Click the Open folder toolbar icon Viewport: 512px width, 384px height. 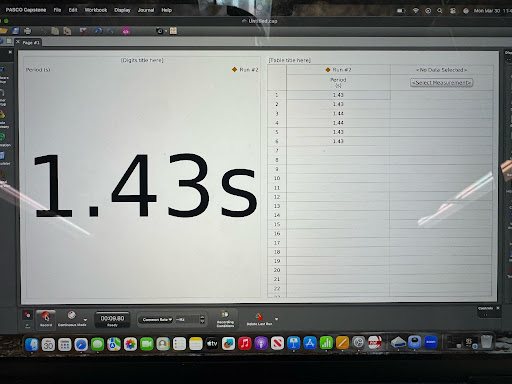pos(3,31)
